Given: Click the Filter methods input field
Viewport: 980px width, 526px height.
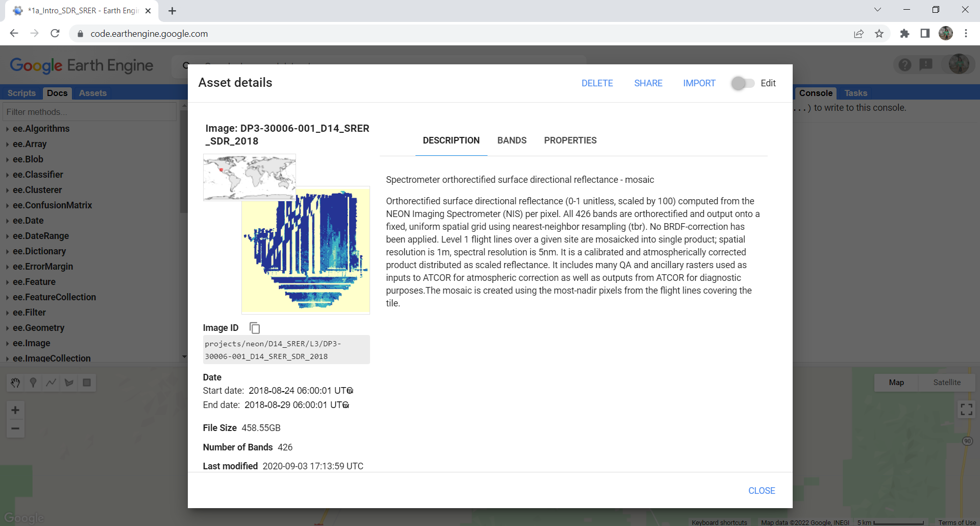Looking at the screenshot, I should 89,112.
